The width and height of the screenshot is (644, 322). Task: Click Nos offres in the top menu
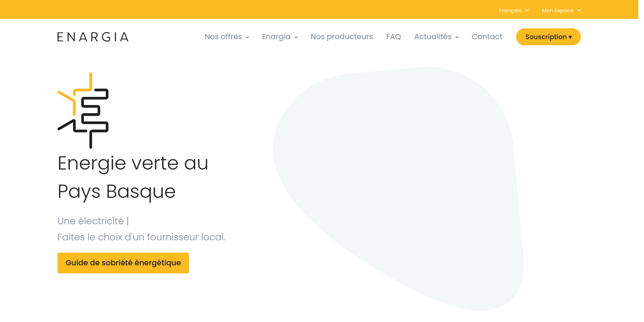pyautogui.click(x=223, y=36)
